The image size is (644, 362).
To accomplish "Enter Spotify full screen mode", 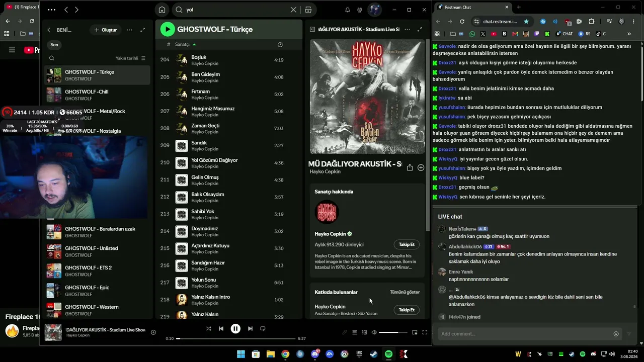I will coord(425,332).
